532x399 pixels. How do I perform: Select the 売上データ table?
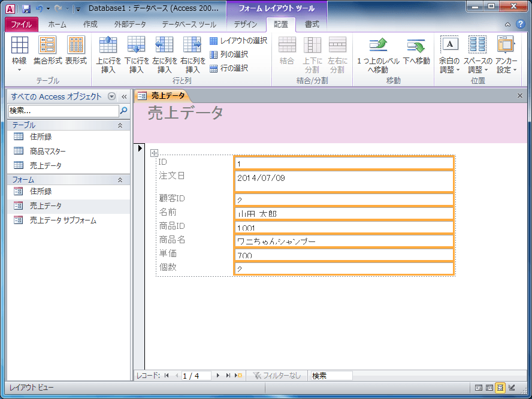point(68,165)
